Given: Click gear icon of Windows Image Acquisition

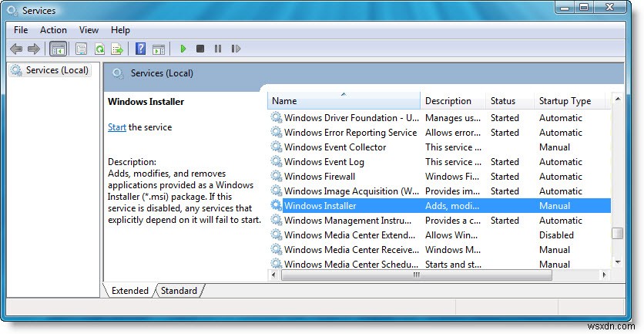Looking at the screenshot, I should coord(277,191).
